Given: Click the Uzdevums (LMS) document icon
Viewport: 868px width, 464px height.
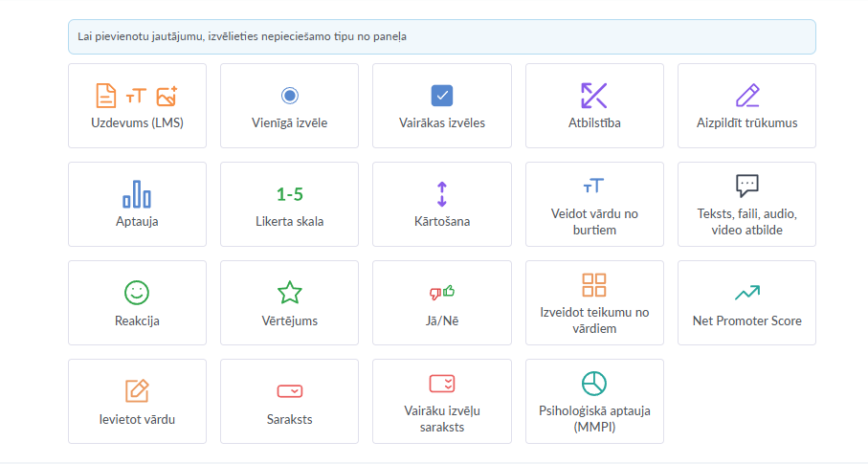Looking at the screenshot, I should (x=105, y=96).
